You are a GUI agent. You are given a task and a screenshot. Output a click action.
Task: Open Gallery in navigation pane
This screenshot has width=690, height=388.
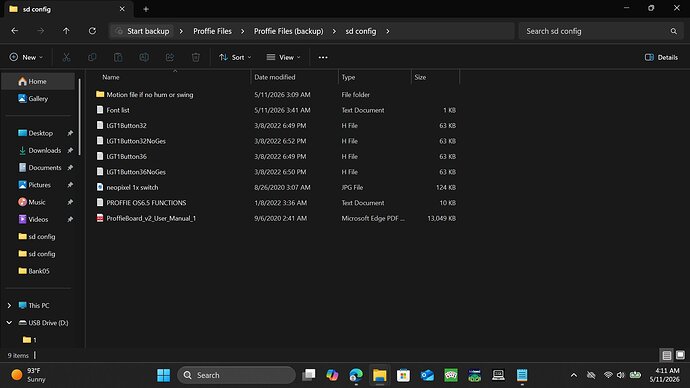point(38,99)
